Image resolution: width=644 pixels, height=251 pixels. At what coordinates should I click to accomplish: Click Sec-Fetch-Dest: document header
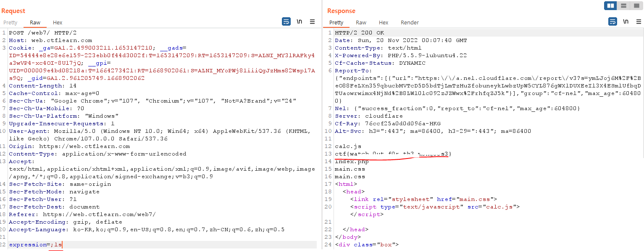(54, 207)
